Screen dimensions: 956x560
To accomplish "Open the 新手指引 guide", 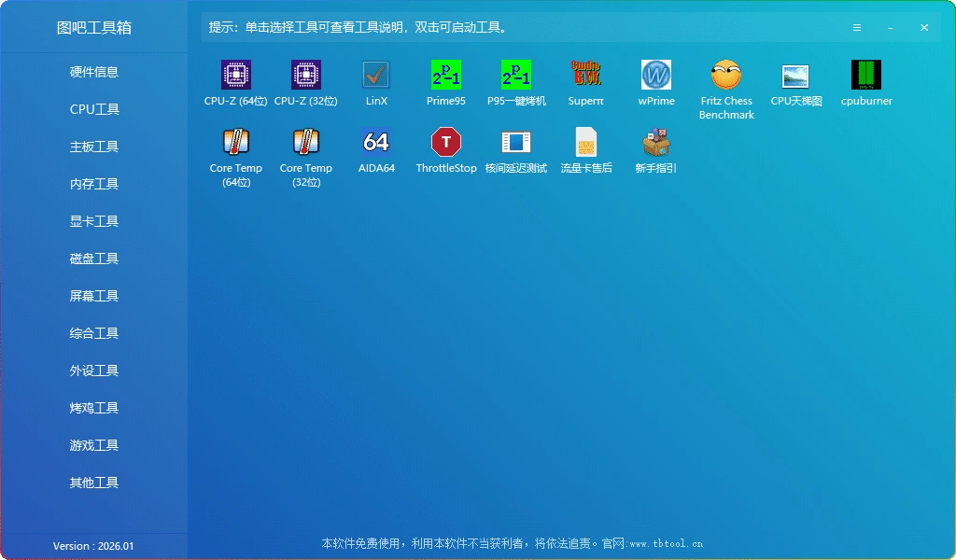I will (655, 151).
